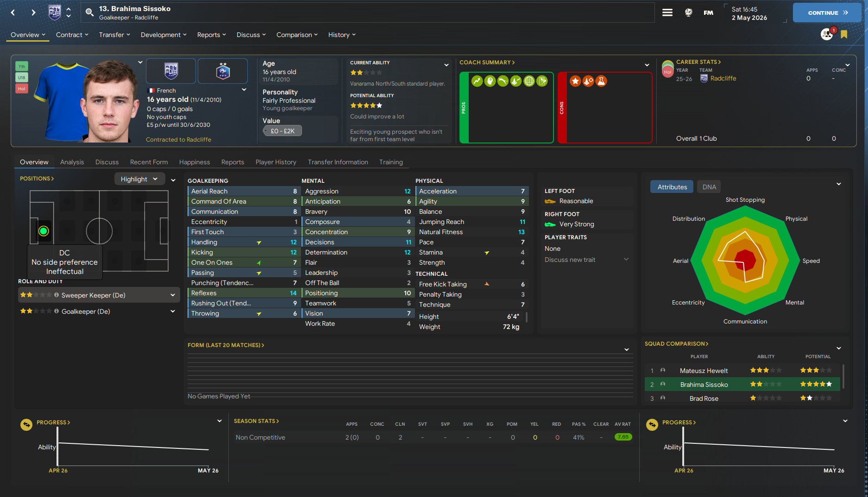The height and width of the screenshot is (497, 868).
Task: Click the squad comparison list scrollbar
Action: (843, 376)
